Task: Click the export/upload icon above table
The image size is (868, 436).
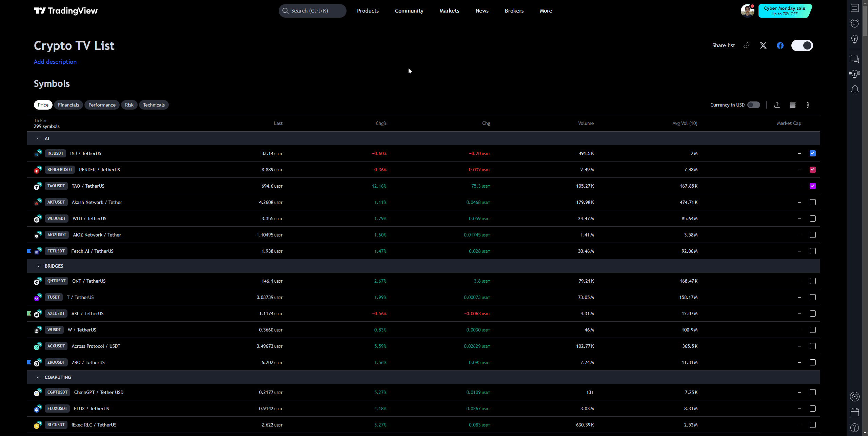Action: point(777,105)
